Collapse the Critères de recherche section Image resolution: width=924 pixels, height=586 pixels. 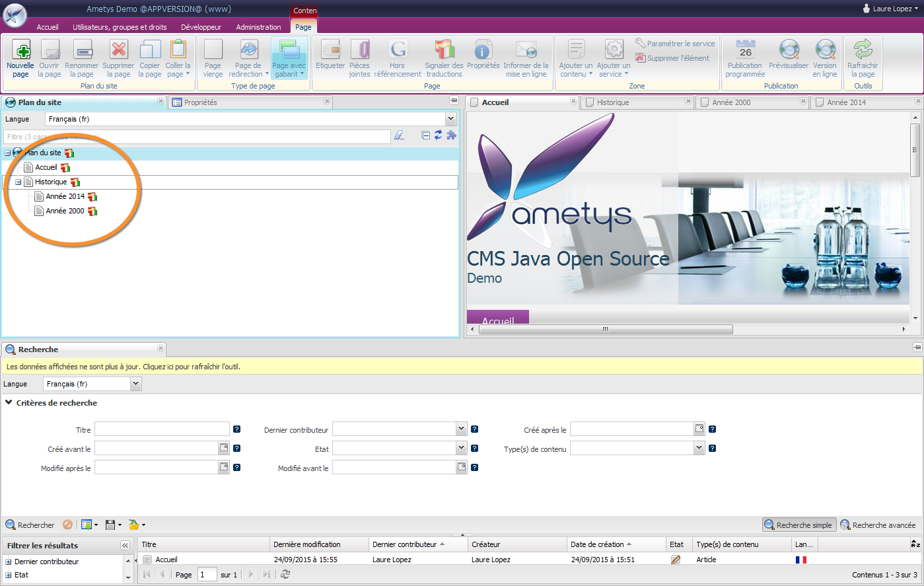pyautogui.click(x=9, y=402)
